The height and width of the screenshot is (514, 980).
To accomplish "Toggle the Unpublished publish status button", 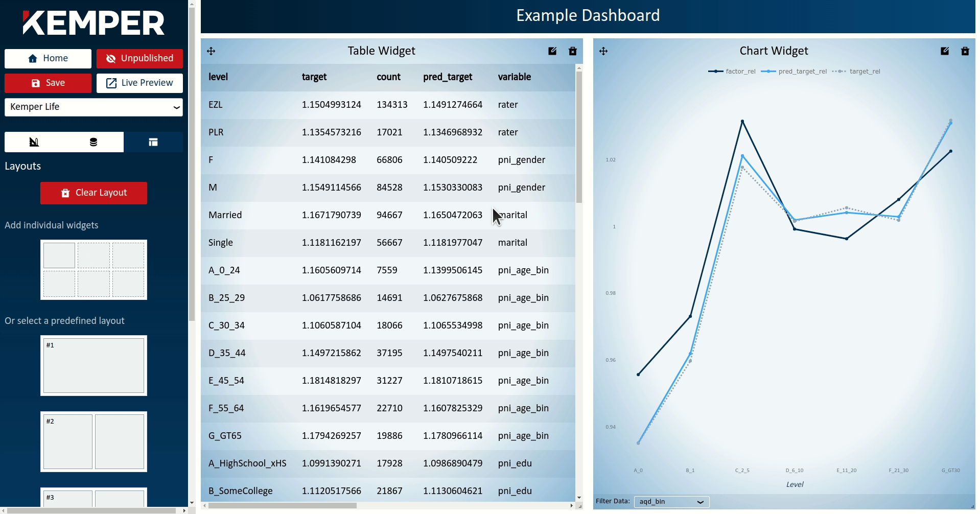I will pyautogui.click(x=139, y=58).
